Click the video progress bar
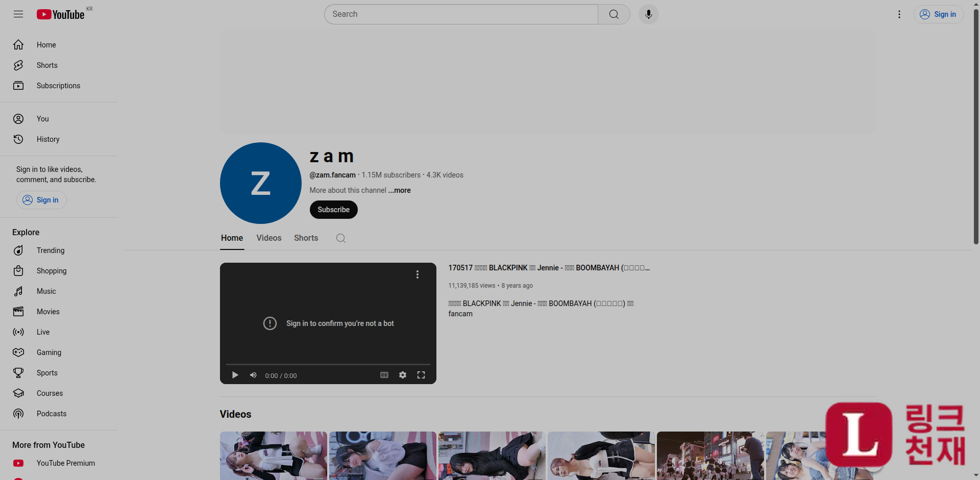Viewport: 980px width, 480px height. click(328, 364)
